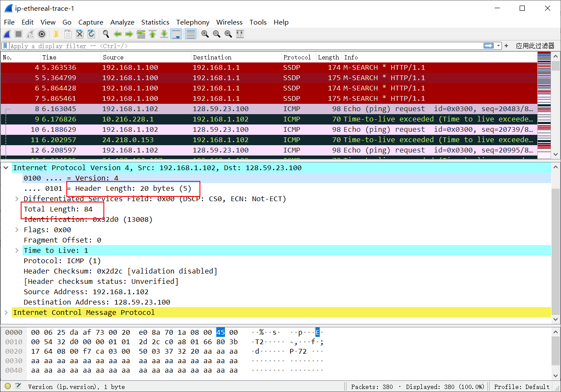Open the View menu
The image size is (561, 392).
[x=48, y=22]
